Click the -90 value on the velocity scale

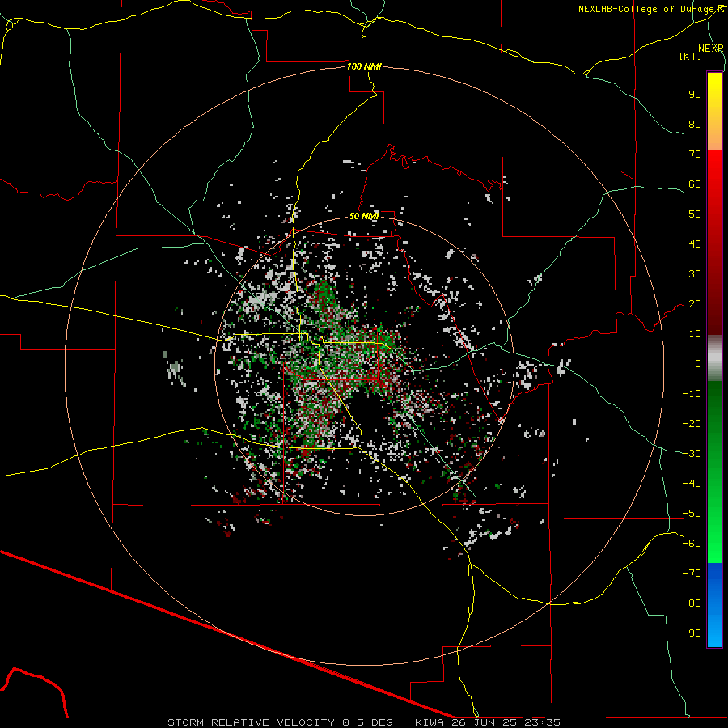692,633
